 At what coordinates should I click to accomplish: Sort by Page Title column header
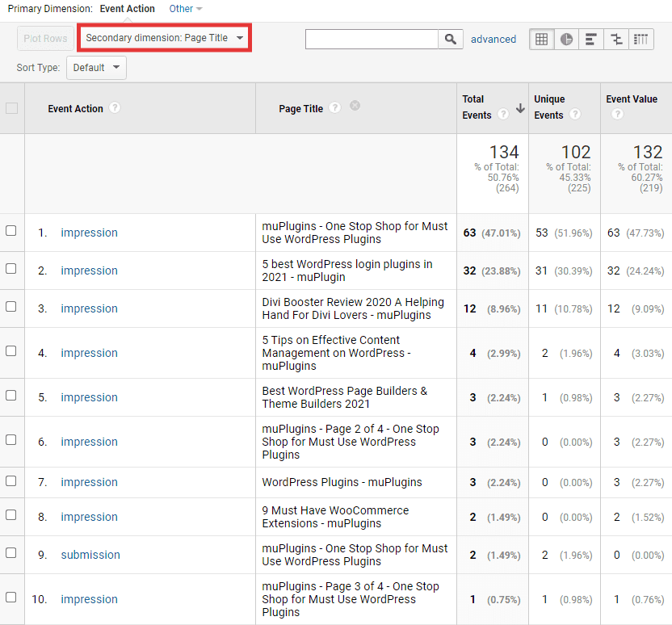[x=300, y=109]
